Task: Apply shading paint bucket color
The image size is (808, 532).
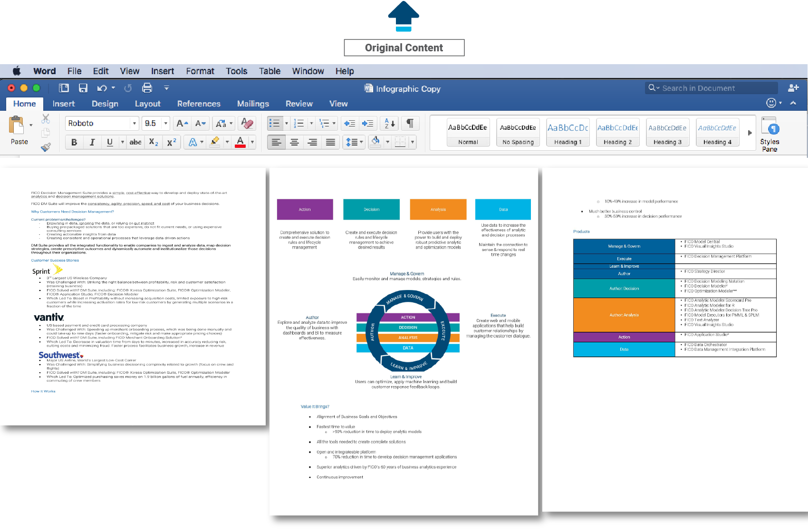Action: tap(376, 142)
